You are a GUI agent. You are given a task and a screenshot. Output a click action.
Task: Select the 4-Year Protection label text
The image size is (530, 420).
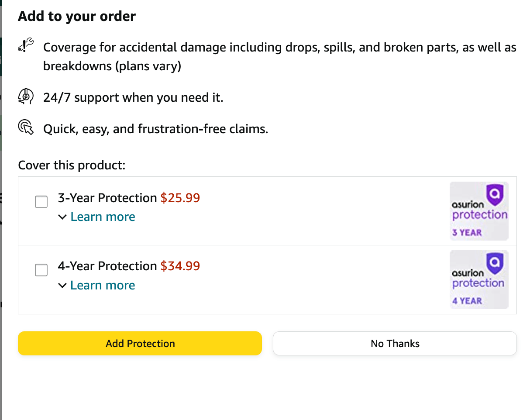coord(107,266)
